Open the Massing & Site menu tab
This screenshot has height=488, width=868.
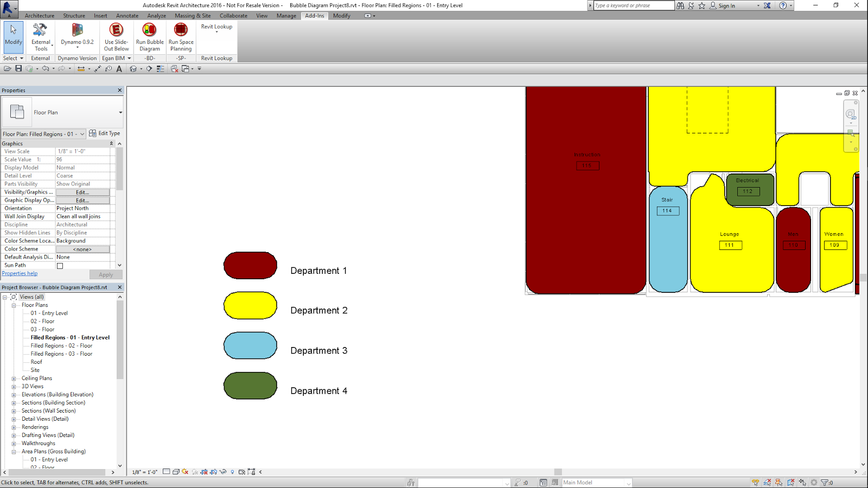[x=192, y=16]
